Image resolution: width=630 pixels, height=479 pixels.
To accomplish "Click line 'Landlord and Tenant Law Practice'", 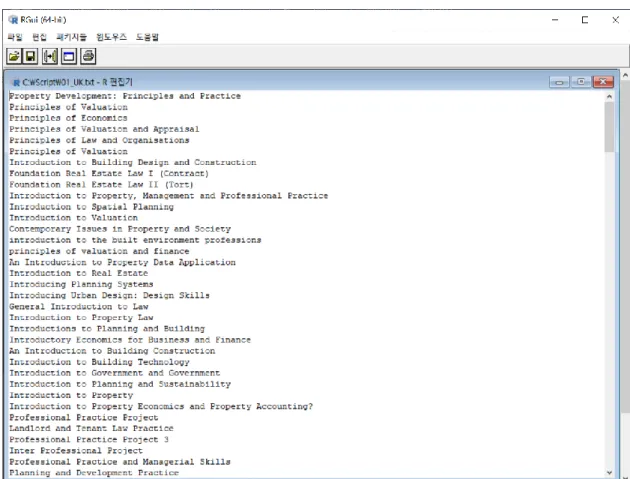I will [x=91, y=428].
